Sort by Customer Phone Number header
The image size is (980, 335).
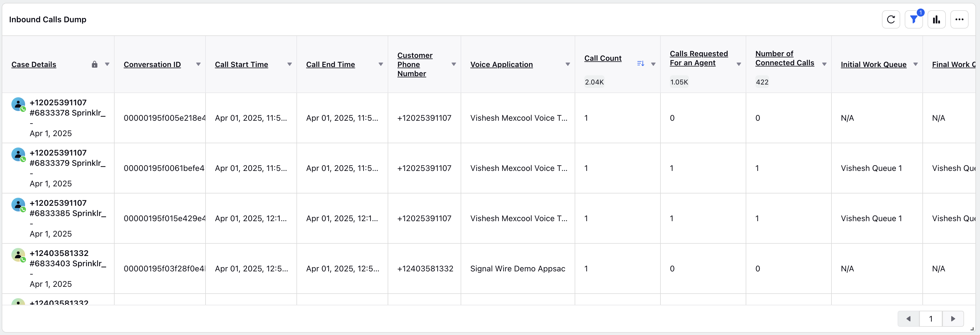[415, 64]
